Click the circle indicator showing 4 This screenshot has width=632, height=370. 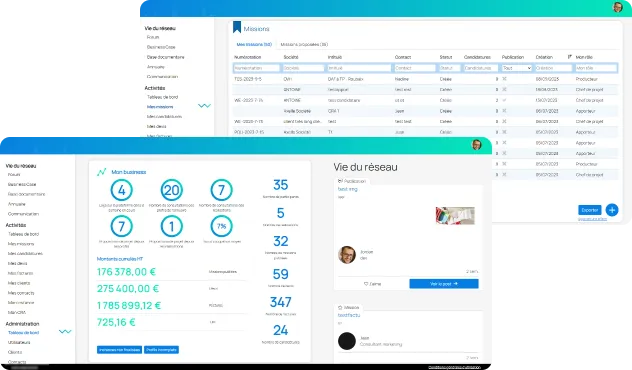122,190
